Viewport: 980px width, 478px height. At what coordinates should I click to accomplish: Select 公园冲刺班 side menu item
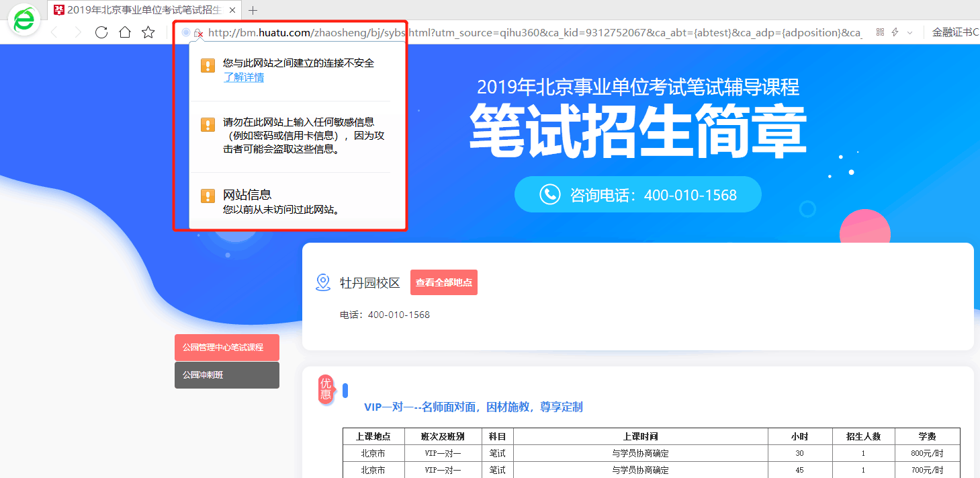click(x=226, y=375)
